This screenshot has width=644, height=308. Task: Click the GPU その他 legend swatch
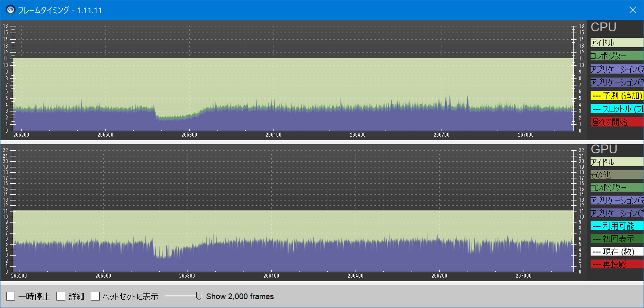click(617, 175)
